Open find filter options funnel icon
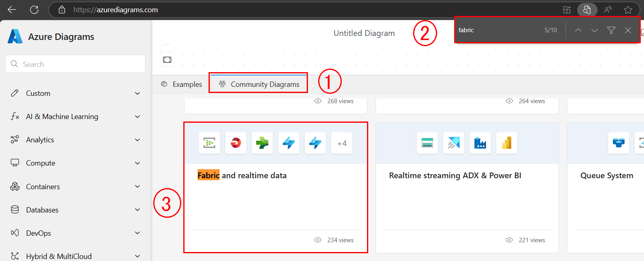Screen dimensions: 644x261 tap(611, 30)
